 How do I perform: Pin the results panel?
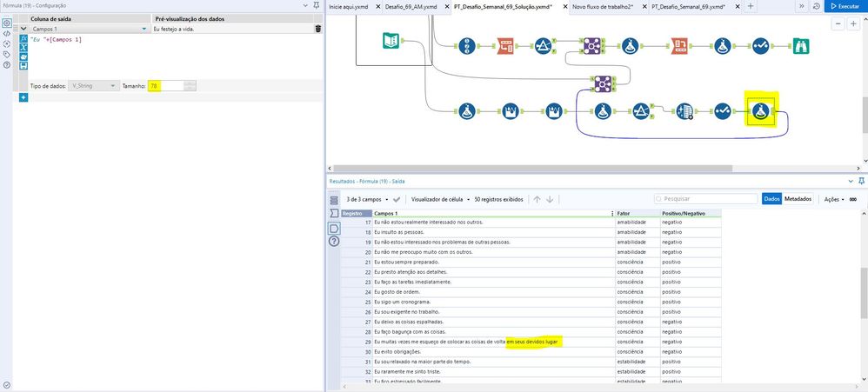861,181
